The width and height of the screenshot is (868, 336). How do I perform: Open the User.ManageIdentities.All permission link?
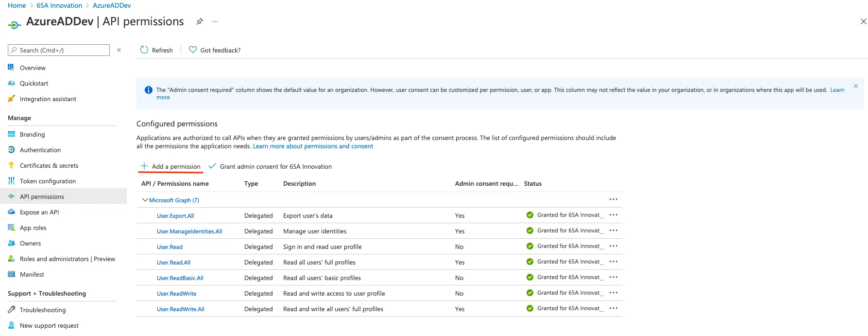coord(189,231)
